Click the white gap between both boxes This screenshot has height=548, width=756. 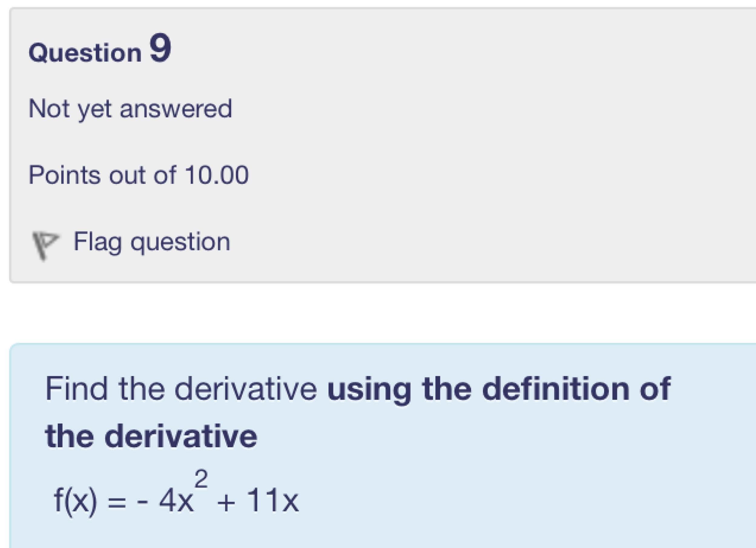tap(367, 313)
